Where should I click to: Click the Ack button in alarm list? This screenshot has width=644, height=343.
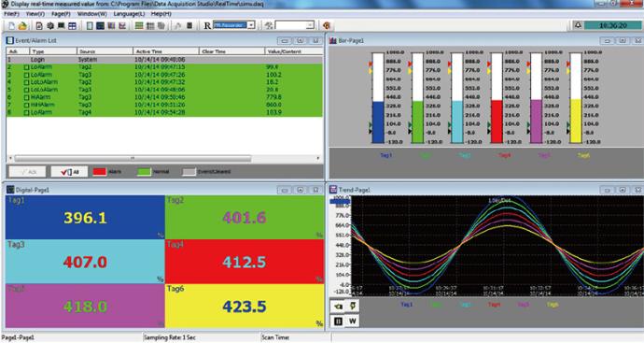pyautogui.click(x=27, y=172)
